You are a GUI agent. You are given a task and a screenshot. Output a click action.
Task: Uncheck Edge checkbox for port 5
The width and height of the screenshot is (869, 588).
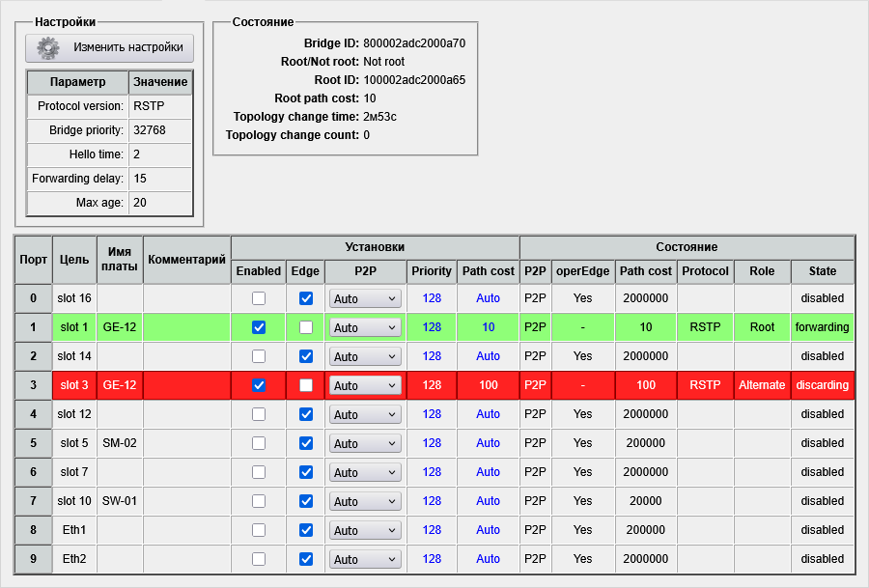(x=306, y=443)
